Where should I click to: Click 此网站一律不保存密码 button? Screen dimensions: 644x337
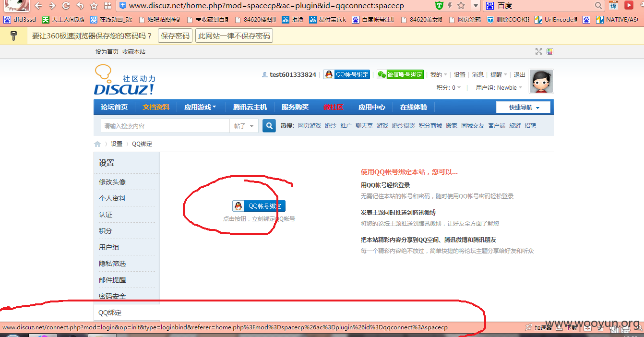234,36
